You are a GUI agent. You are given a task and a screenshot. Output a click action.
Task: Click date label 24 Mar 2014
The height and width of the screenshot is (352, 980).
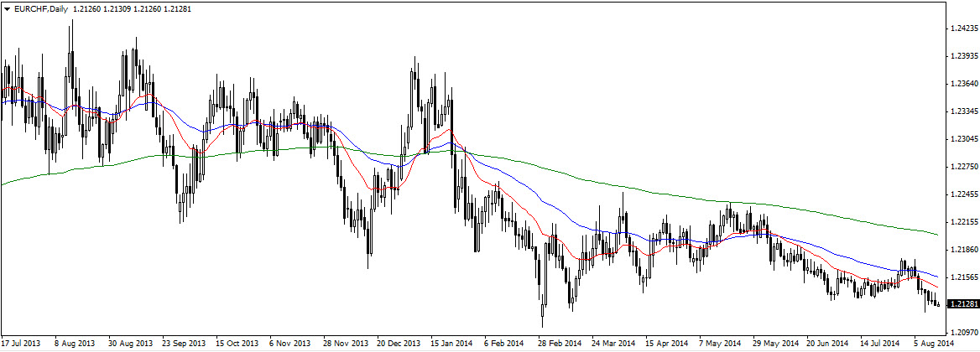[613, 344]
